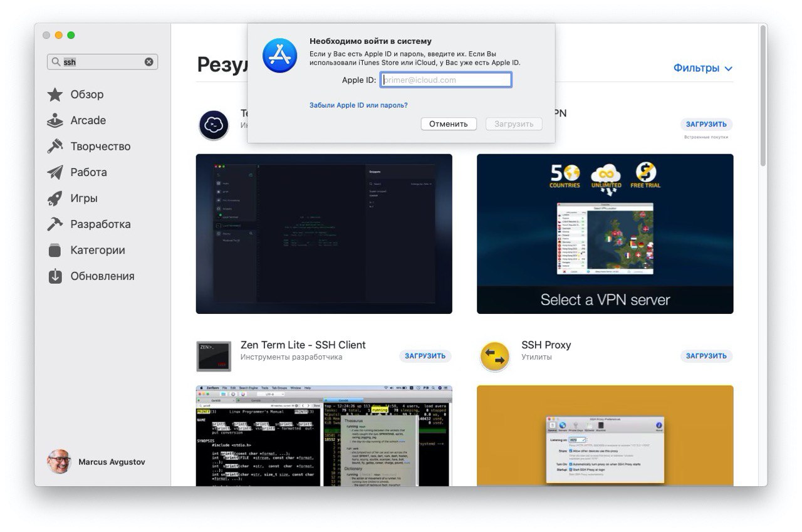The width and height of the screenshot is (802, 532).
Task: Select Творчество in the sidebar
Action: pyautogui.click(x=101, y=147)
